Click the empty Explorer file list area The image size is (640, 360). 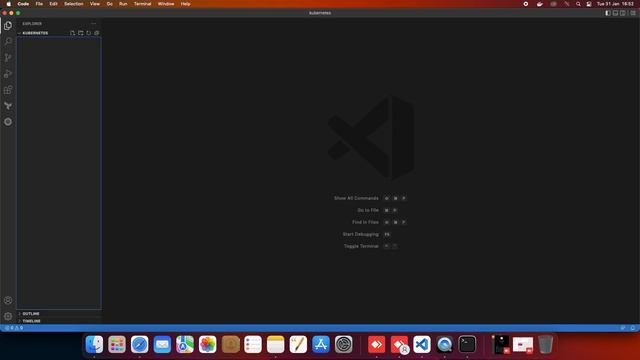click(59, 173)
